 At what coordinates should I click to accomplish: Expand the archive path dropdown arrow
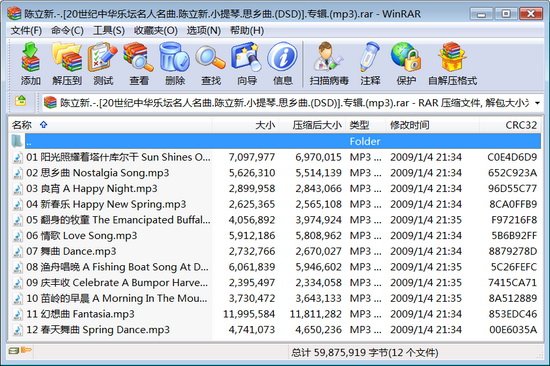[537, 103]
